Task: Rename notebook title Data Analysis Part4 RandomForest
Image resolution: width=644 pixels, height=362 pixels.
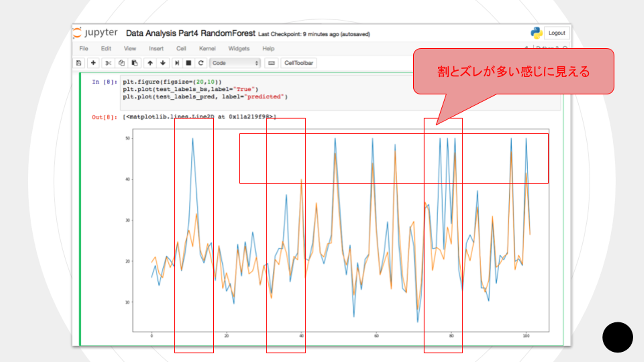Action: point(191,34)
